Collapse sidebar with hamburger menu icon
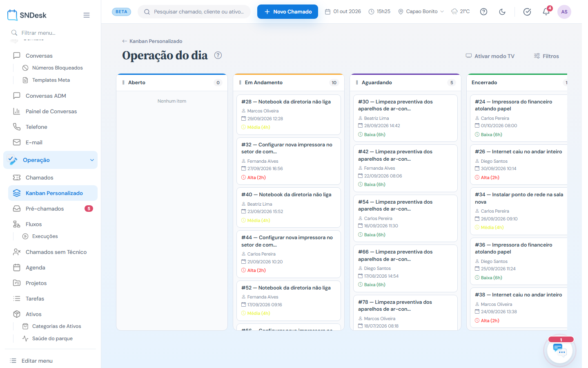This screenshot has width=588, height=368. [87, 15]
